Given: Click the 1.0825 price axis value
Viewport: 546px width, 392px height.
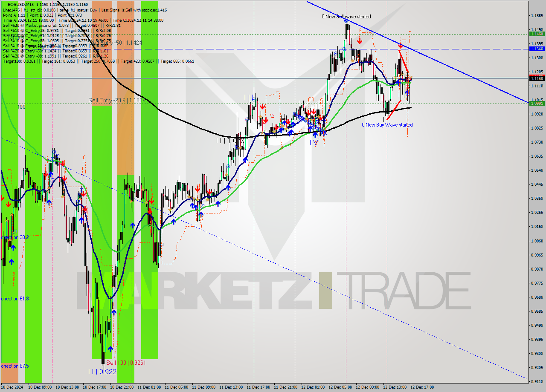Looking at the screenshot, I should 537,128.
